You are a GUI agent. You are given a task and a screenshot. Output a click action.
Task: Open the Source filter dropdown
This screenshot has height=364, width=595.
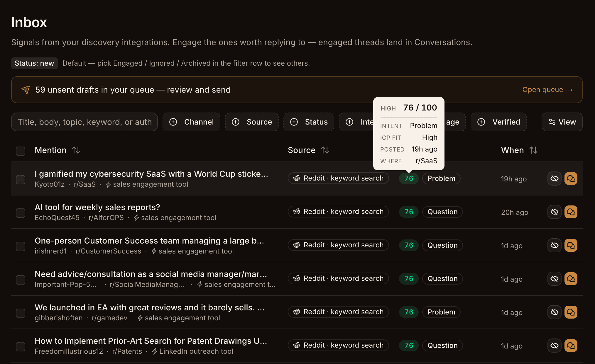tap(252, 122)
